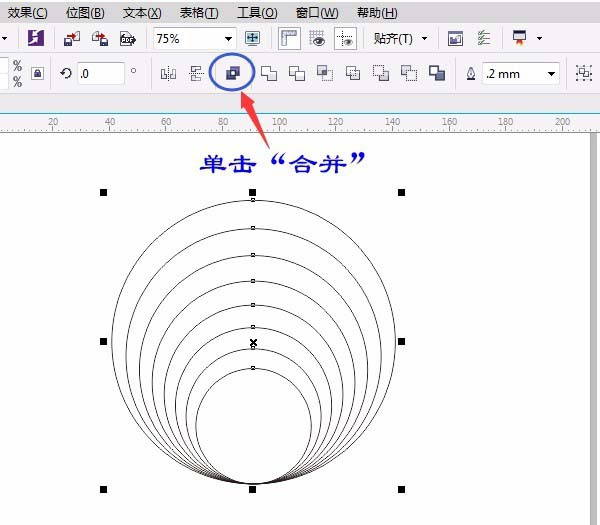Click the bottom-right selection handle
600x525 pixels.
pyautogui.click(x=401, y=489)
